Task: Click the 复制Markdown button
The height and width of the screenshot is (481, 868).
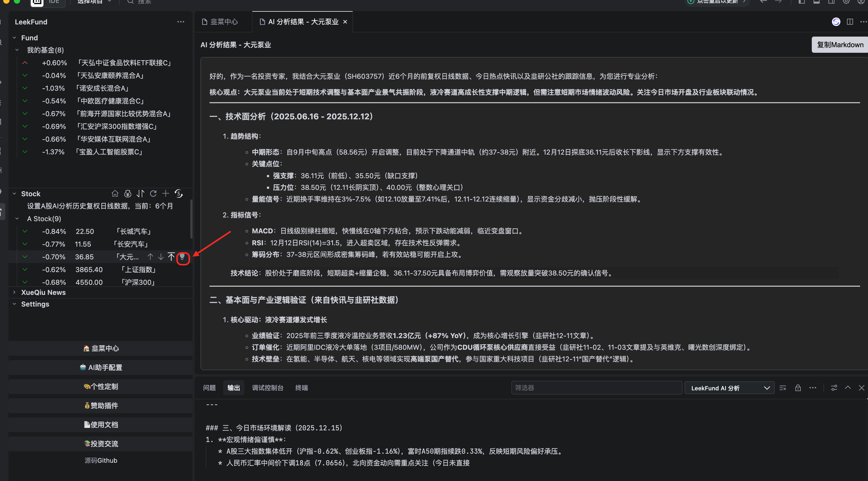Action: pos(840,45)
